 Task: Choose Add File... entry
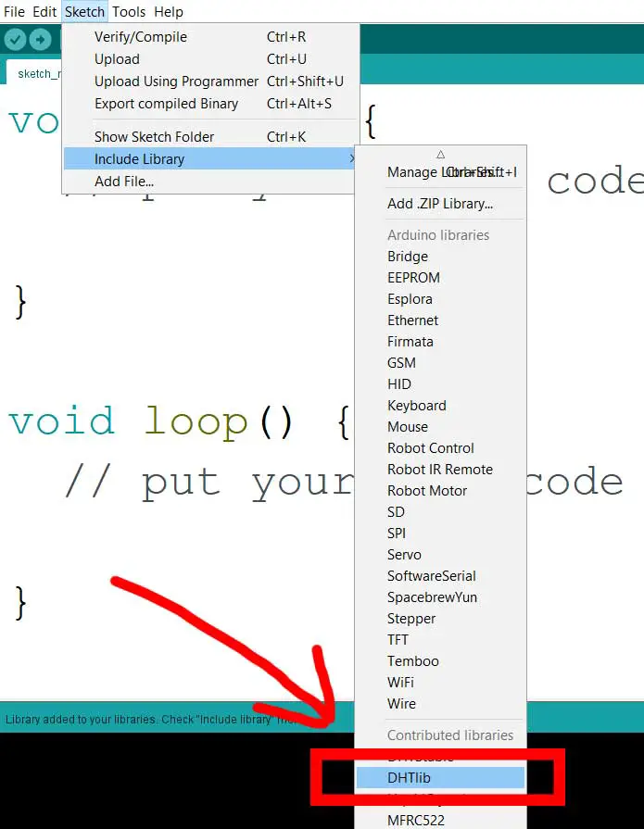[210, 182]
